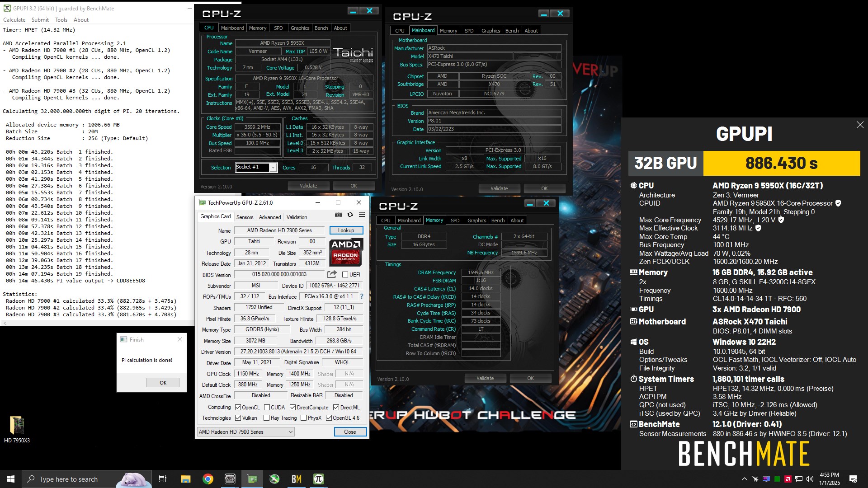Viewport: 868px width, 488px height.
Task: Toggle OpenGL 4.6 checkbox
Action: (329, 418)
